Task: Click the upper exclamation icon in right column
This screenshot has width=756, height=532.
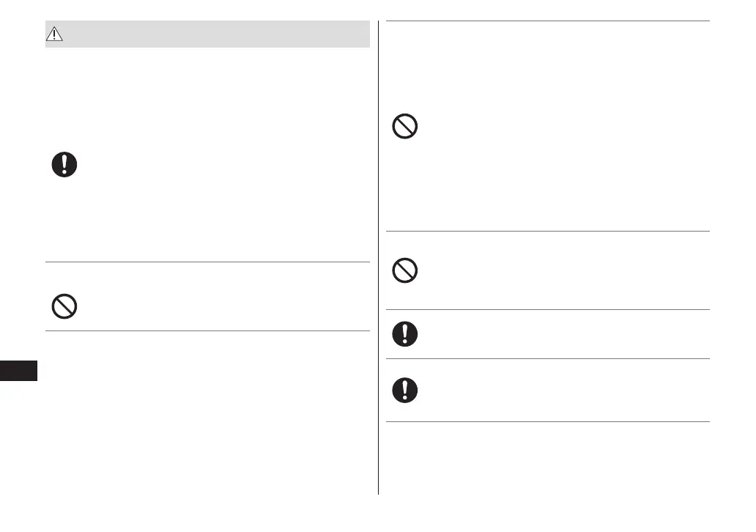Action: 405,334
